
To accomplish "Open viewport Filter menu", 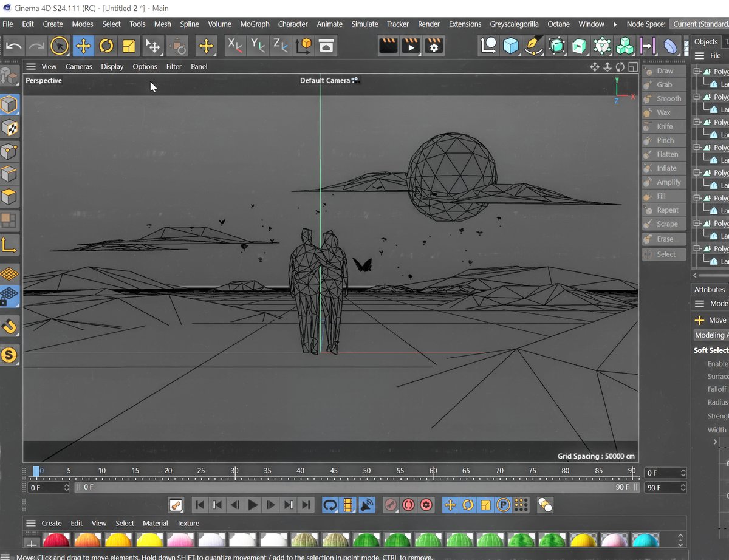I will (174, 66).
